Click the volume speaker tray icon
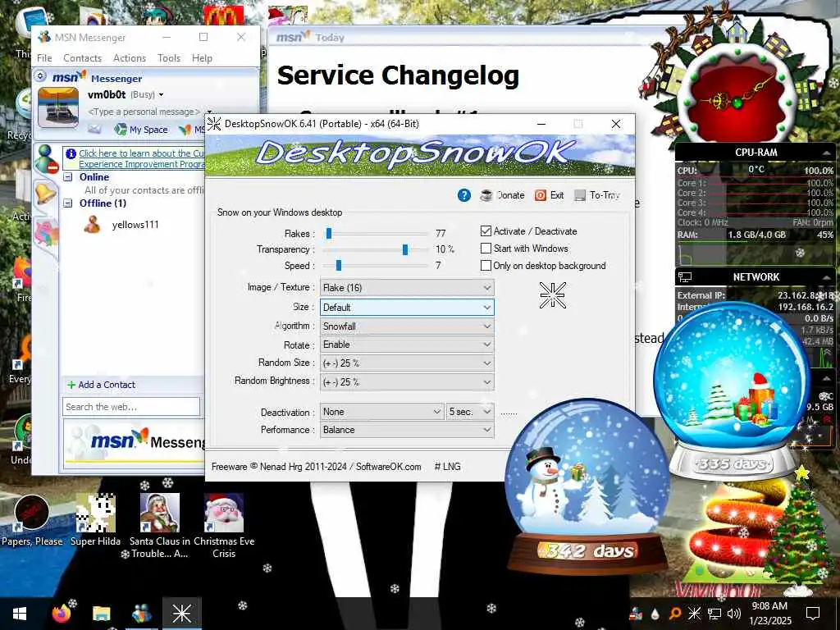 pos(733,614)
